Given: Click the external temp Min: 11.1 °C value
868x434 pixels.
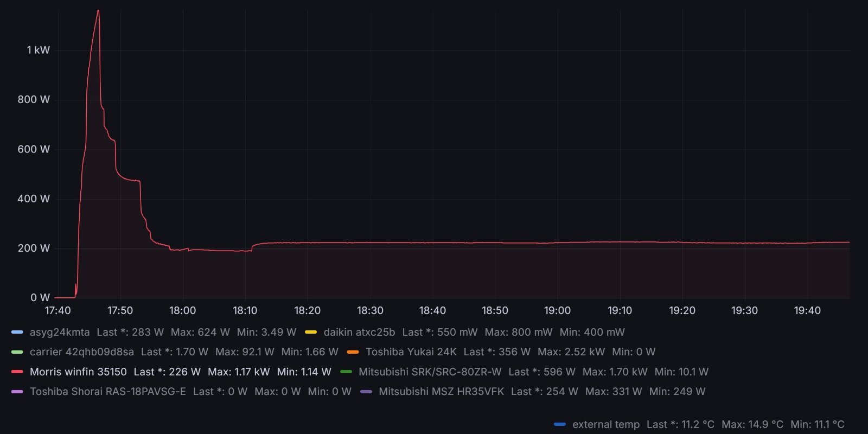Looking at the screenshot, I should (818, 424).
